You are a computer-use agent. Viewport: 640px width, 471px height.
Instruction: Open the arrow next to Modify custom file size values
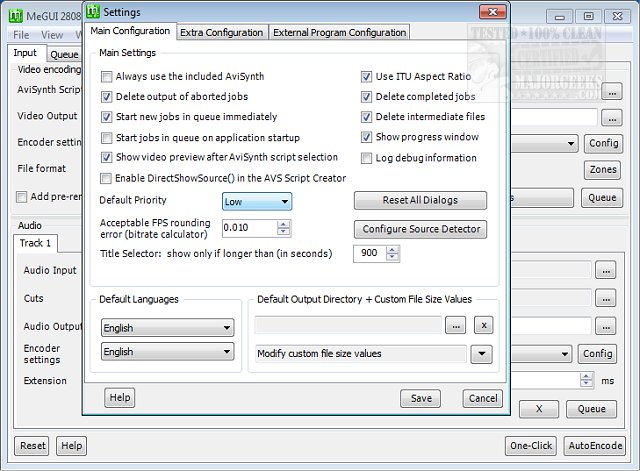point(483,353)
